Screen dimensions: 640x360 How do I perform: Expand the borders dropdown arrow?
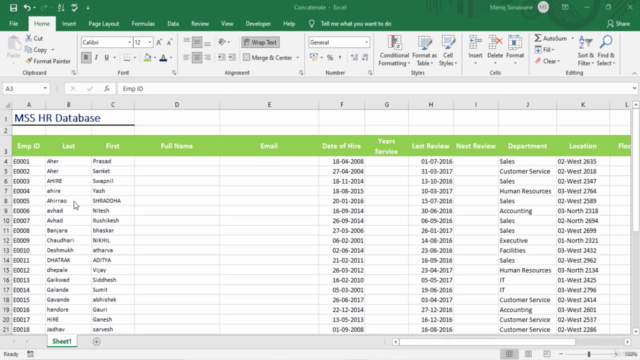[x=135, y=58]
